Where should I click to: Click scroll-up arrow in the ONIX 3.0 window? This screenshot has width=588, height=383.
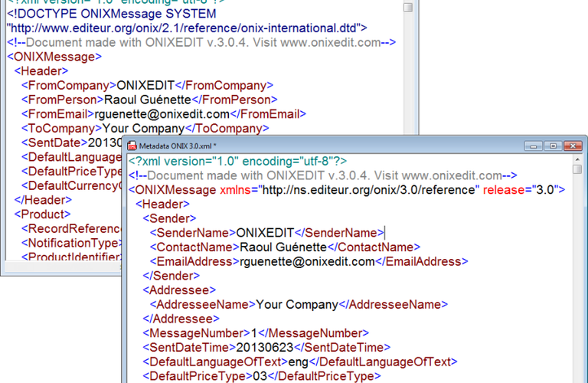(577, 159)
